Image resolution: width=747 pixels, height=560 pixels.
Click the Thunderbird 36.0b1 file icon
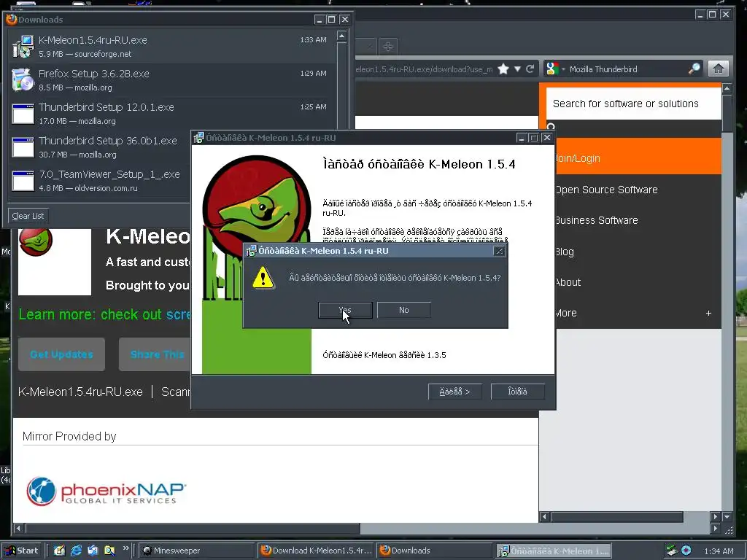[x=23, y=147]
